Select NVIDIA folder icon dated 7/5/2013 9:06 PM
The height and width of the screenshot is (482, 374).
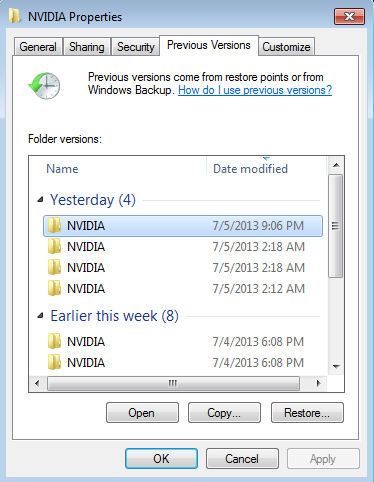tap(54, 226)
